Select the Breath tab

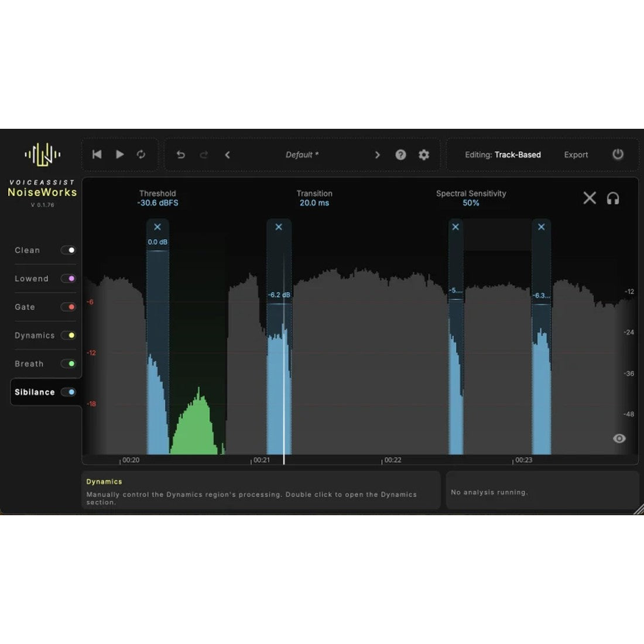[x=29, y=364]
